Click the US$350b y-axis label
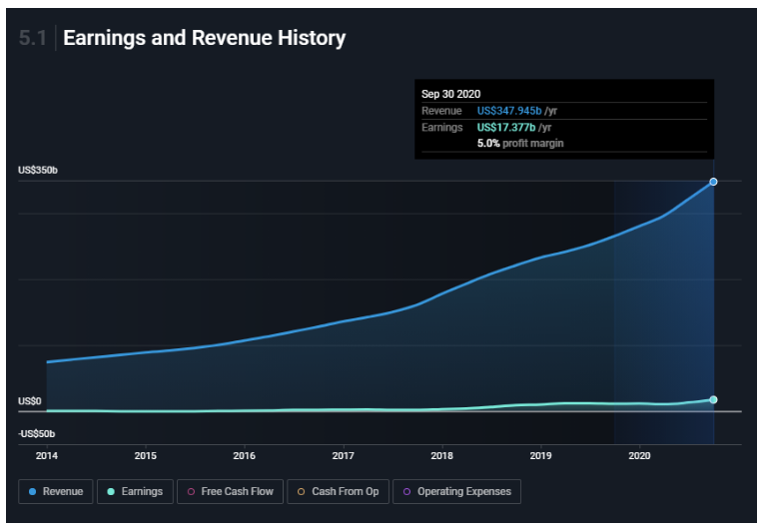 tap(38, 171)
